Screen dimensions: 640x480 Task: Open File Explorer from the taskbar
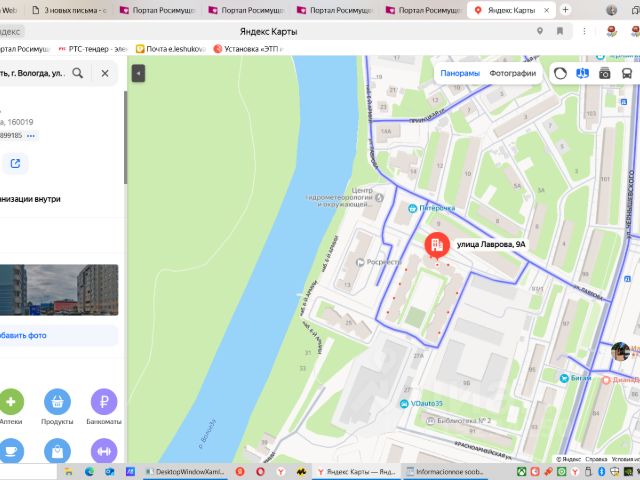tap(69, 472)
